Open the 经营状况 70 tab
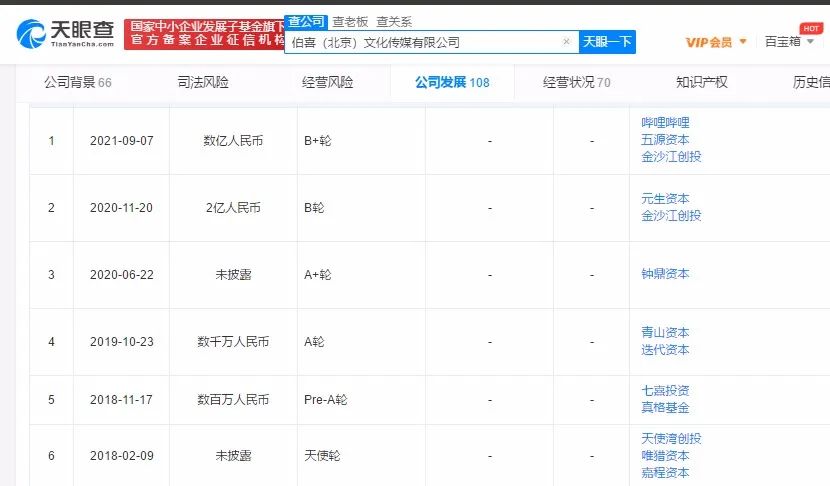 (x=576, y=82)
